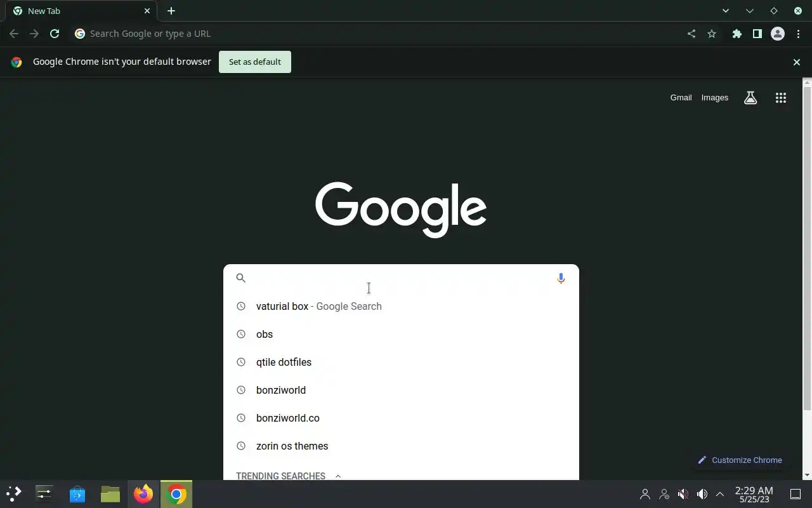Launch the software store taskbar icon

click(x=77, y=494)
